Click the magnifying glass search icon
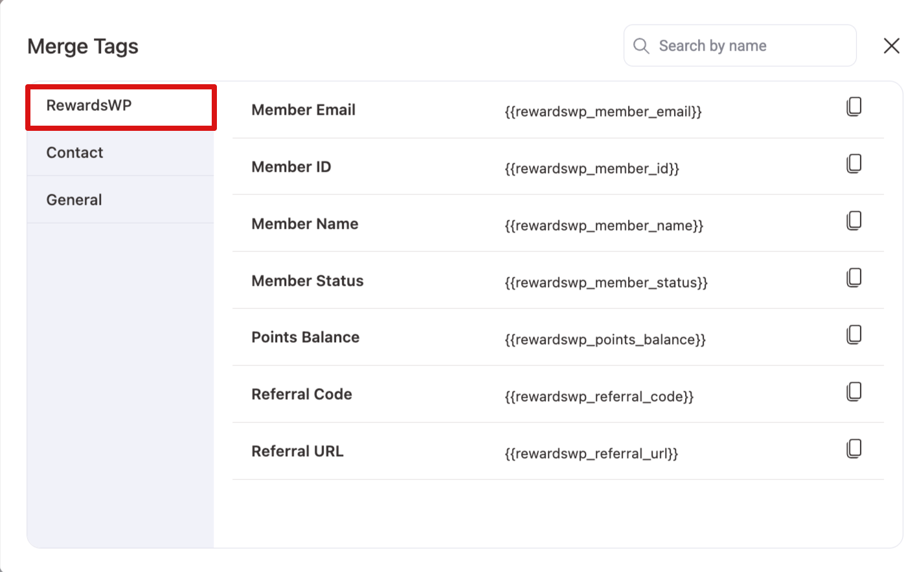Screen dimensions: 924x572 [x=641, y=45]
